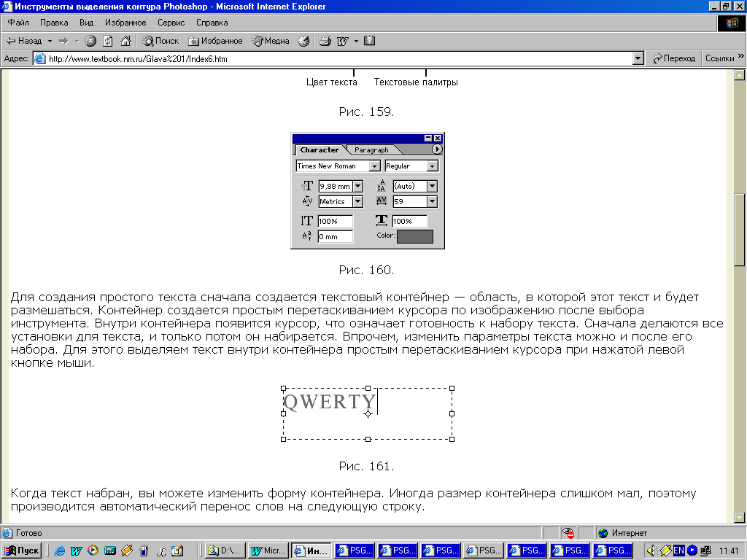Open the Медиа toolbar button
747x560 pixels.
[x=271, y=41]
